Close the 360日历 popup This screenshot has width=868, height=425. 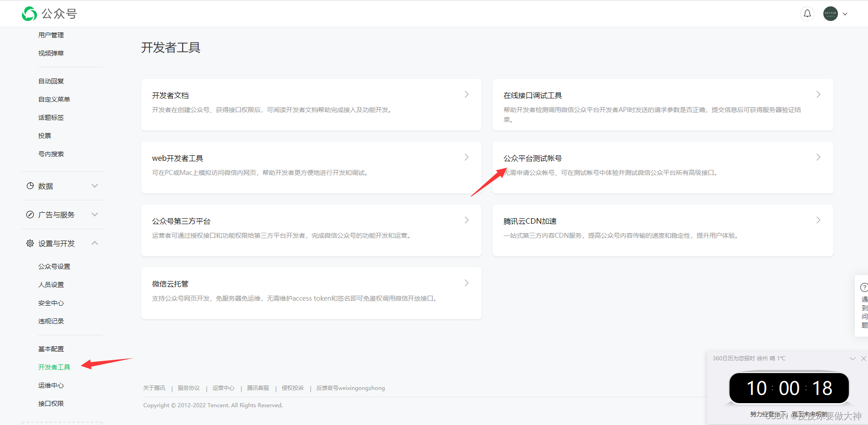[x=863, y=358]
